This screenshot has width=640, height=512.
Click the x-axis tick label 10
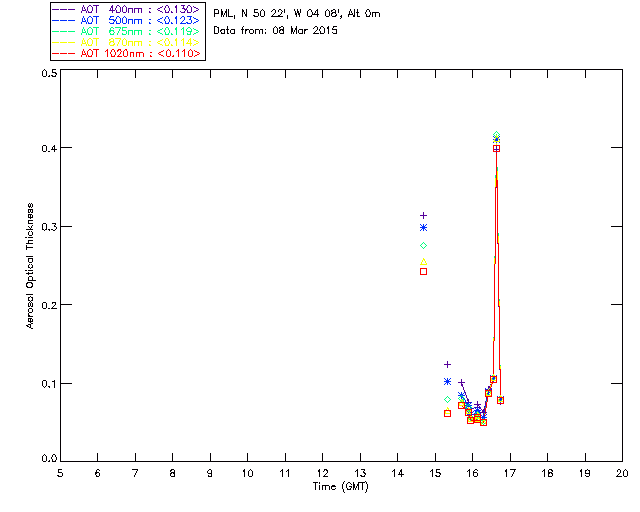[x=247, y=473]
